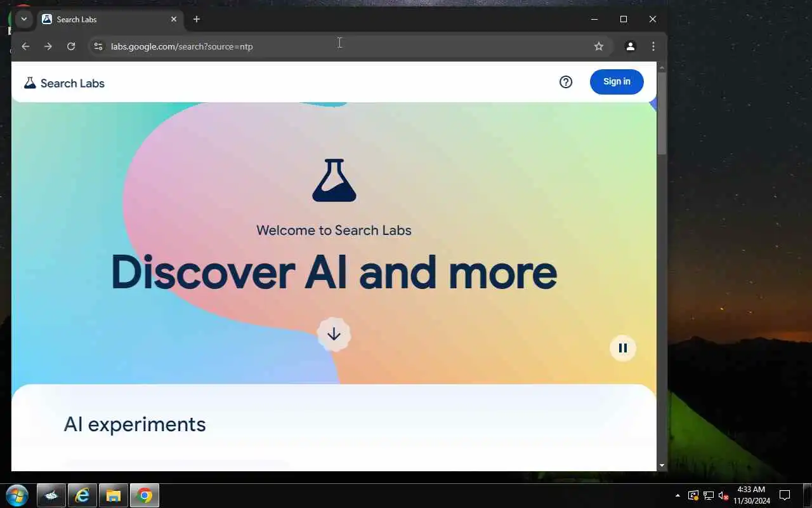This screenshot has width=812, height=508.
Task: Open the help question mark icon
Action: tap(566, 82)
